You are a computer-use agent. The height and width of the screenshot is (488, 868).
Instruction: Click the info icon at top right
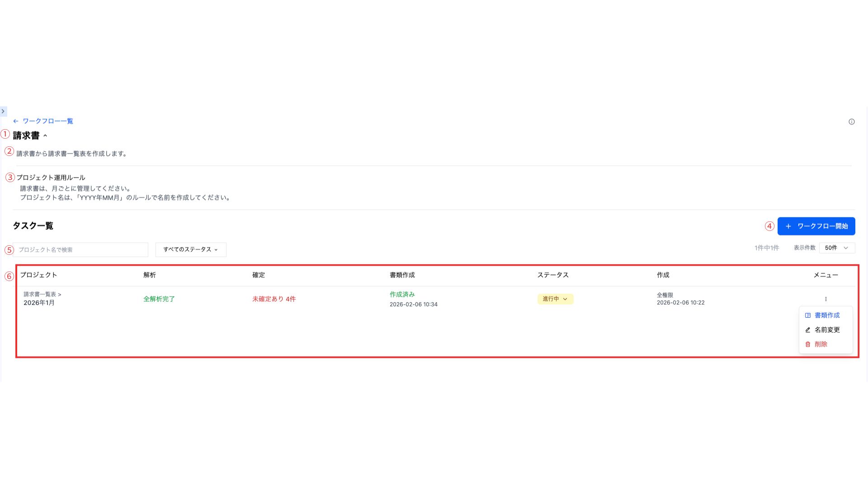tap(851, 122)
